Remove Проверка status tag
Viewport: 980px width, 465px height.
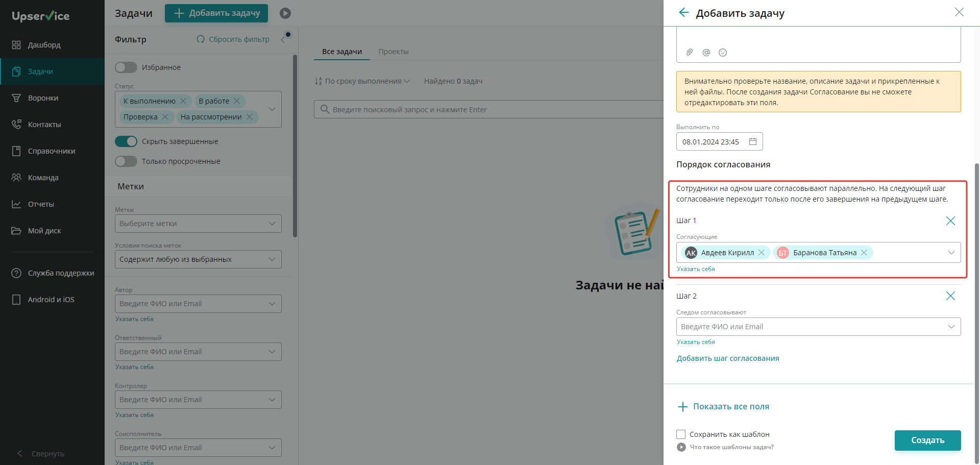pyautogui.click(x=165, y=117)
